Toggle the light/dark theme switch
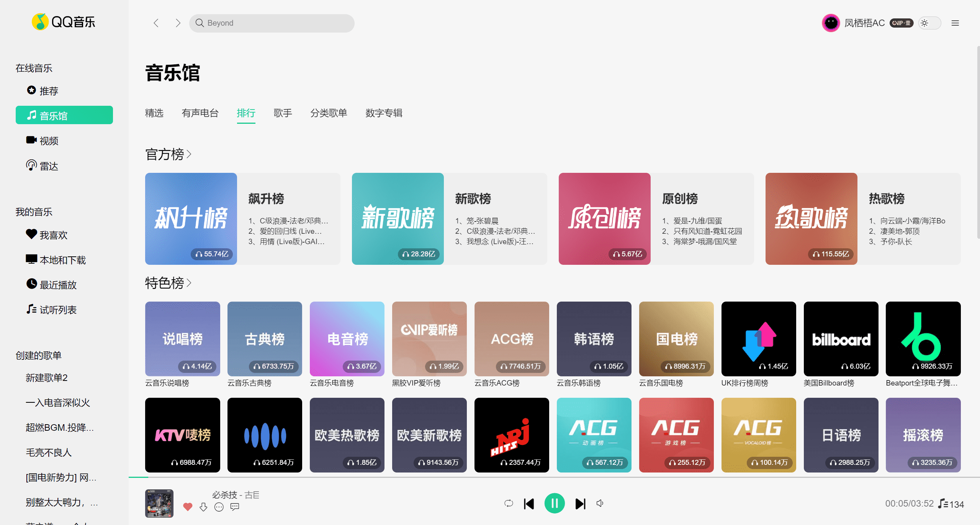 click(929, 23)
